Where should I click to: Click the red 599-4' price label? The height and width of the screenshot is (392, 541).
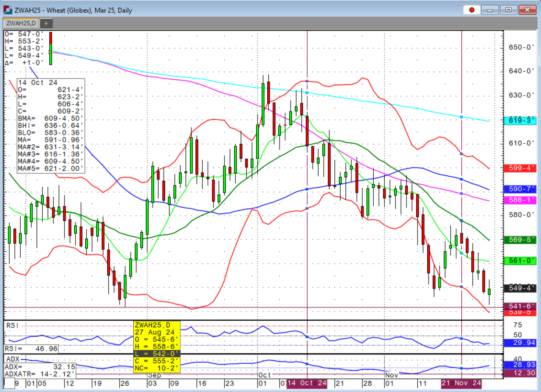(520, 168)
